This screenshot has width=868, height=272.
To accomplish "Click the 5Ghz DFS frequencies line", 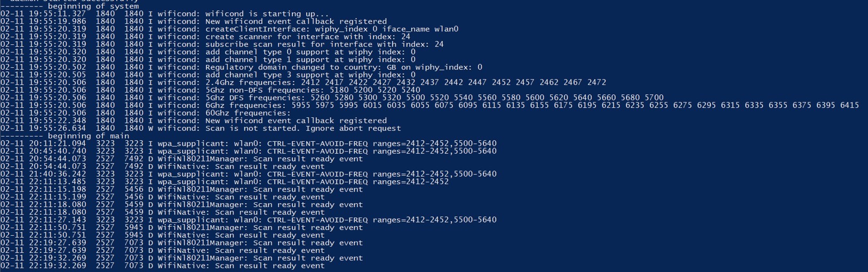I will tap(332, 98).
